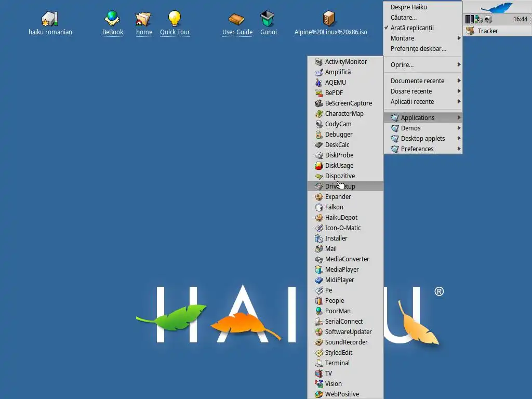Open Despre Haiku menu item
The width and height of the screenshot is (532, 399).
coord(423,7)
